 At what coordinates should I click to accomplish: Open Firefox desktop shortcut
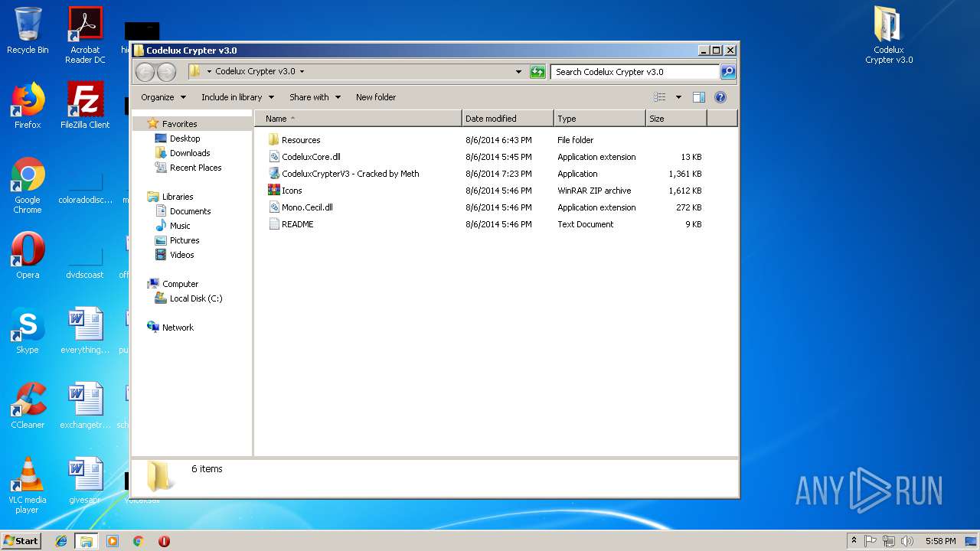tap(28, 105)
